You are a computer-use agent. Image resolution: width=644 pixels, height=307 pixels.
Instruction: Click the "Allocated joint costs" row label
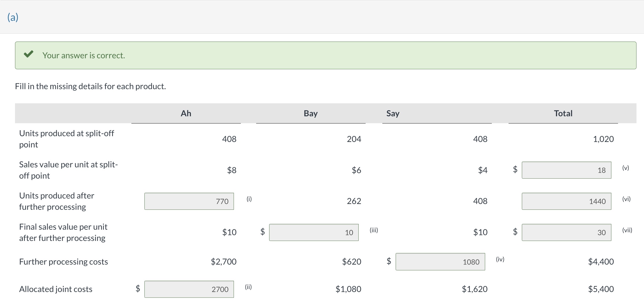[x=56, y=289]
